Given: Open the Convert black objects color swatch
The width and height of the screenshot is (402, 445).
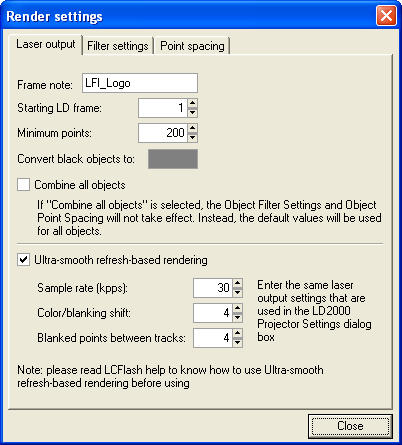Looking at the screenshot, I should [x=173, y=159].
